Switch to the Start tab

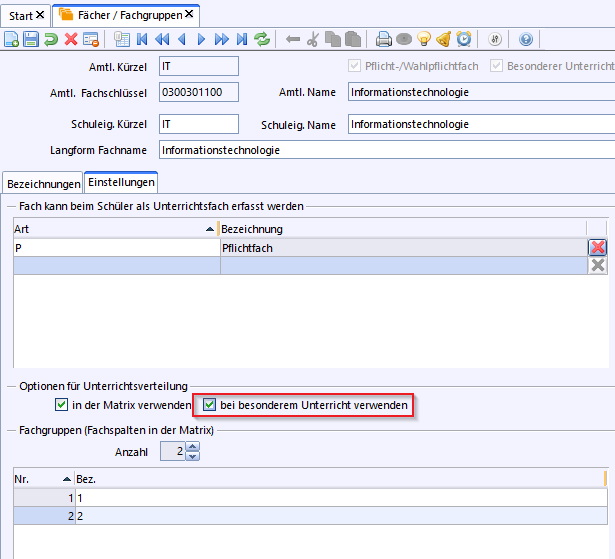(x=21, y=16)
